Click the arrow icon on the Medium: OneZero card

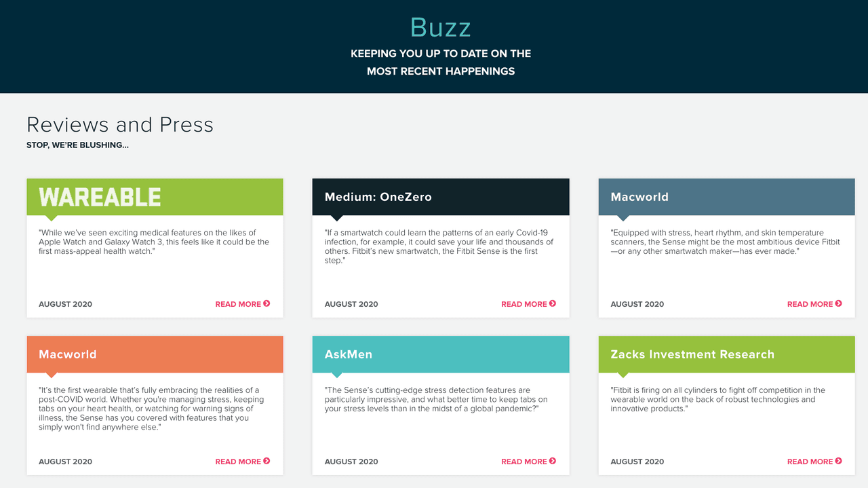pos(553,304)
